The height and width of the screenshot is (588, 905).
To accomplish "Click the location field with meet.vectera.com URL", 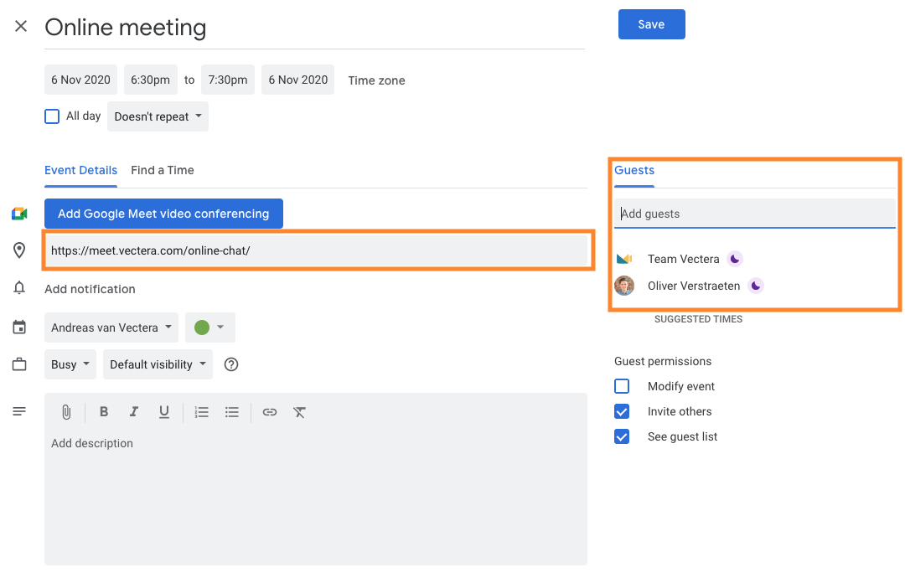I will click(x=316, y=250).
